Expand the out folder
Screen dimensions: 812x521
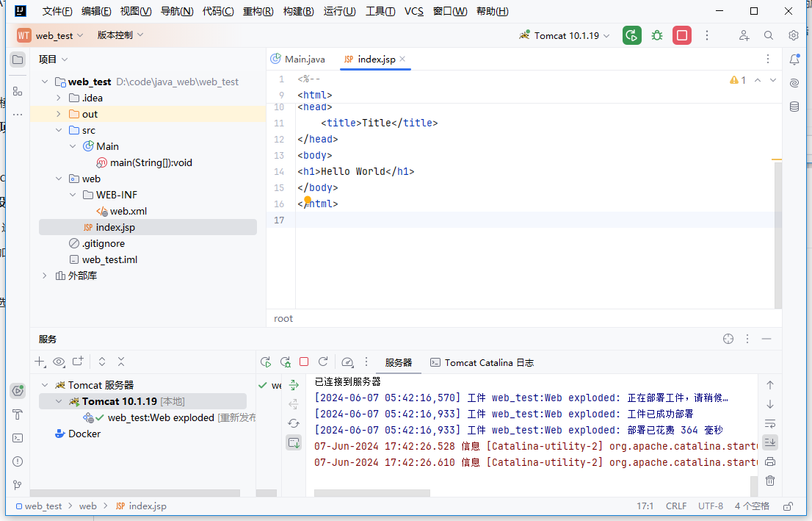point(59,114)
